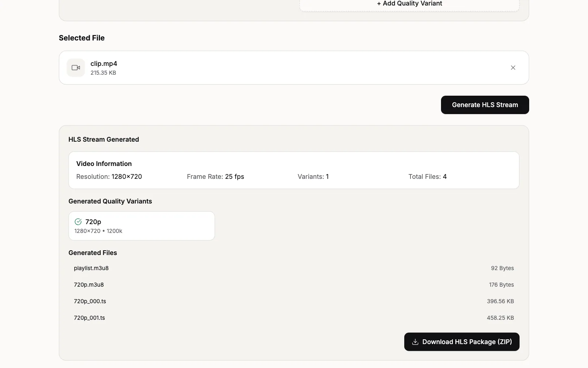Viewport: 588px width, 368px height.
Task: Click the Generated Files heading
Action: point(93,253)
